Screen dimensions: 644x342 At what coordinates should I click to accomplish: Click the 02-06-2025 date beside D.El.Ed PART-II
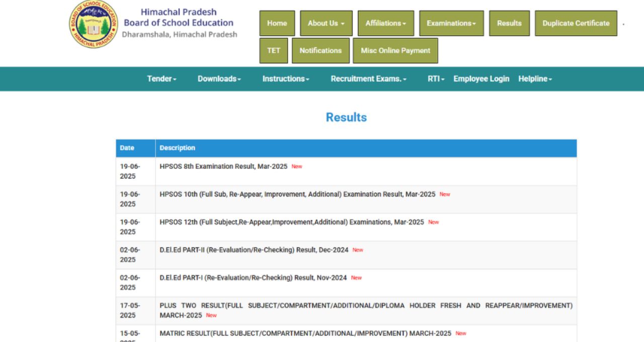coord(130,254)
